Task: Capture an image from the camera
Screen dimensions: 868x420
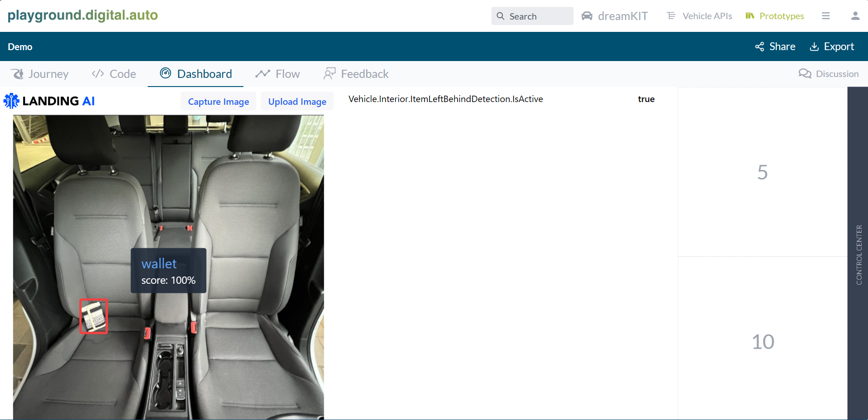Action: [218, 101]
